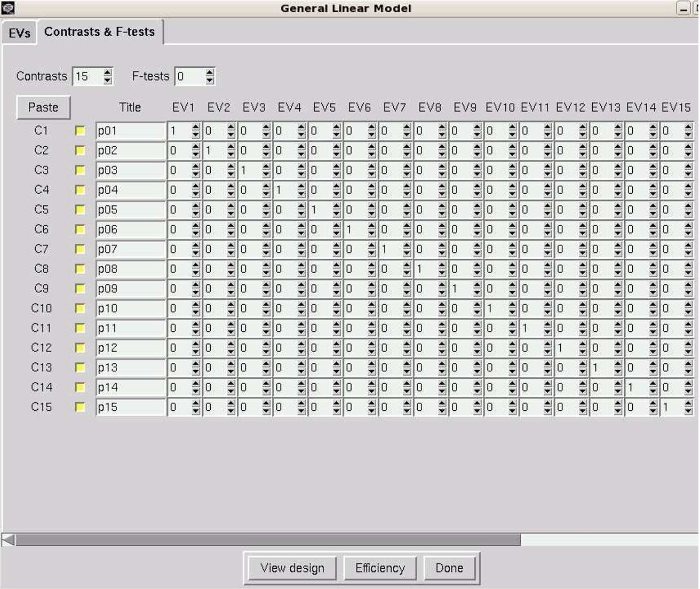The height and width of the screenshot is (589, 700).
Task: Toggle the yellow checkbox for contrast C15
Action: (x=80, y=407)
